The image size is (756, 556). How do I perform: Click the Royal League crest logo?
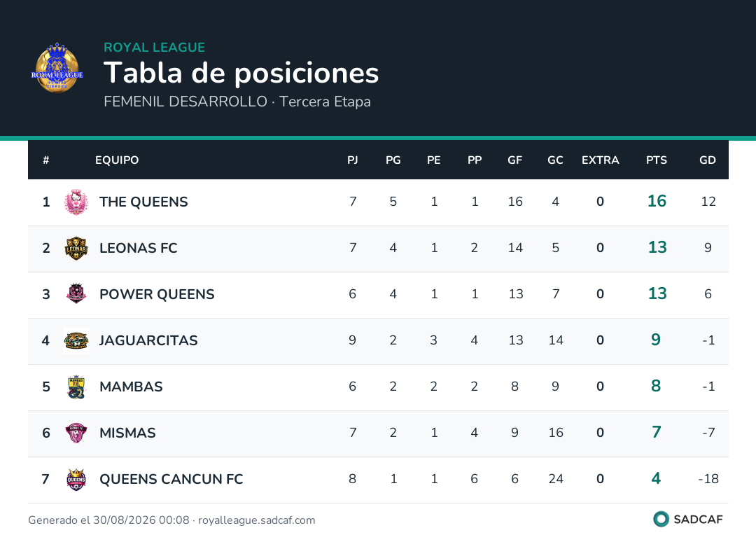(x=57, y=68)
